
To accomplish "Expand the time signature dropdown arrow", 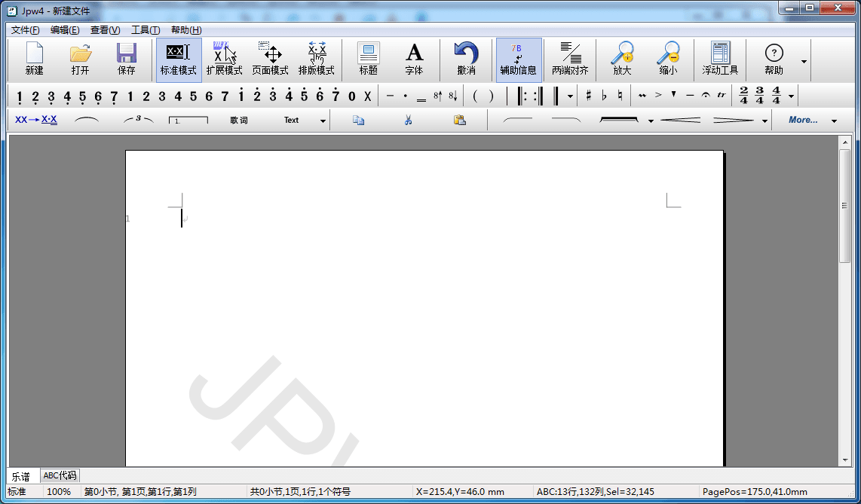I will tap(791, 96).
